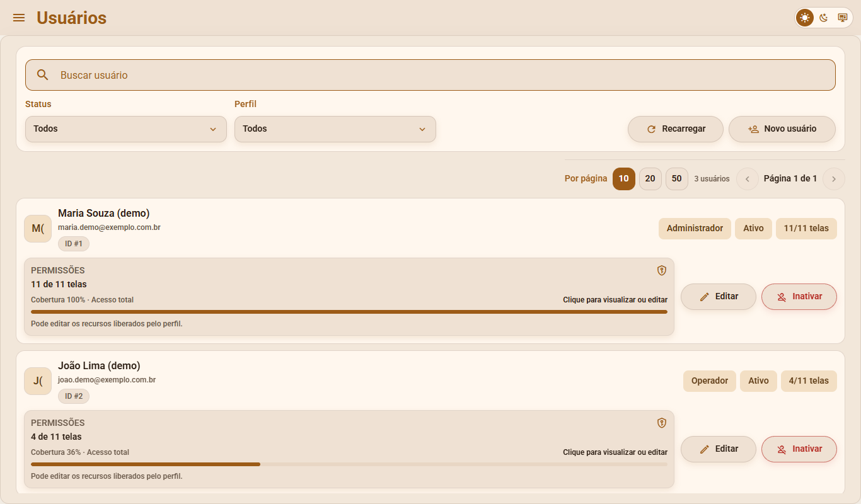Open the hamburger navigation menu
Viewport: 861px width, 504px height.
(19, 18)
